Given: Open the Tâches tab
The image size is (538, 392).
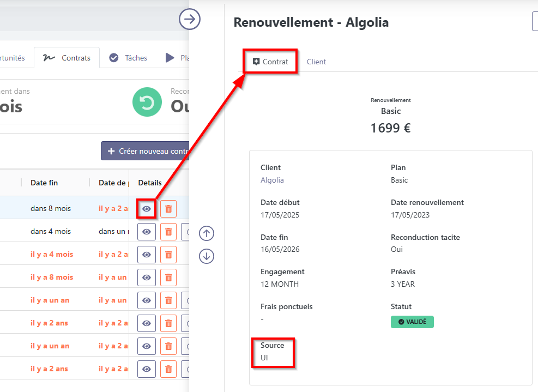Looking at the screenshot, I should click(128, 58).
